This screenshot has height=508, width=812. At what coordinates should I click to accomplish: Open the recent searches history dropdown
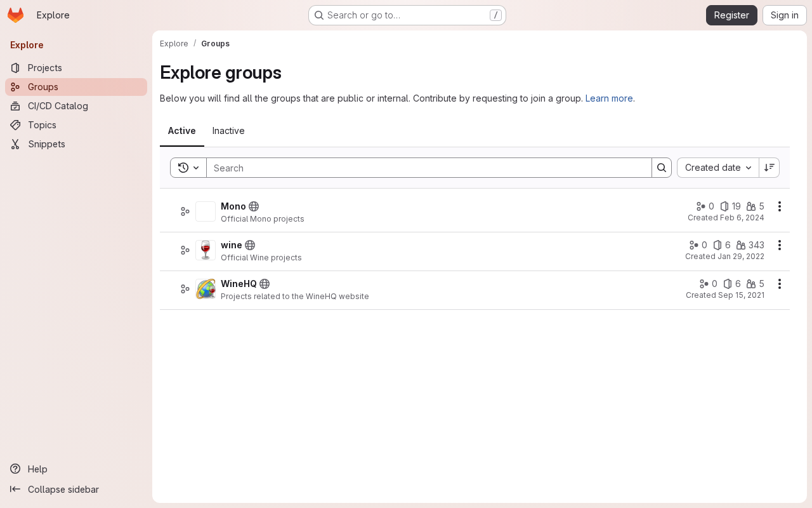coord(188,168)
